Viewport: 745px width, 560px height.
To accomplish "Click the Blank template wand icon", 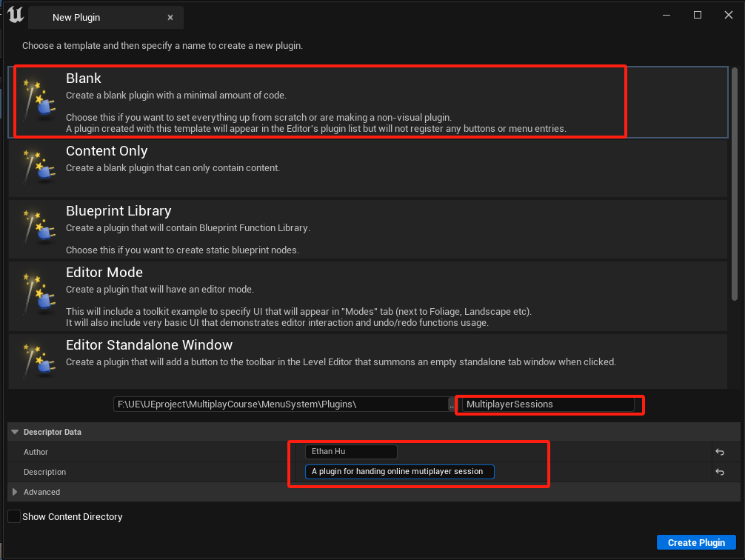I will tap(37, 101).
